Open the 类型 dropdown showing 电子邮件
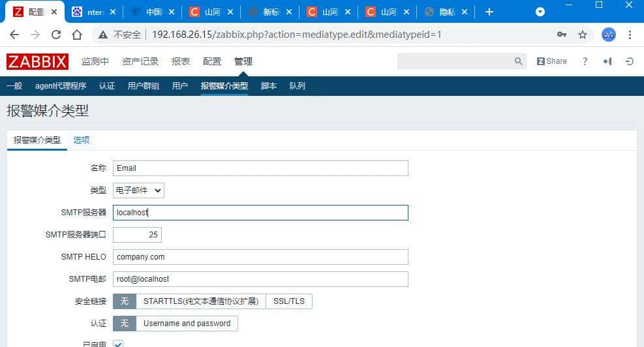This screenshot has height=347, width=644. point(138,190)
